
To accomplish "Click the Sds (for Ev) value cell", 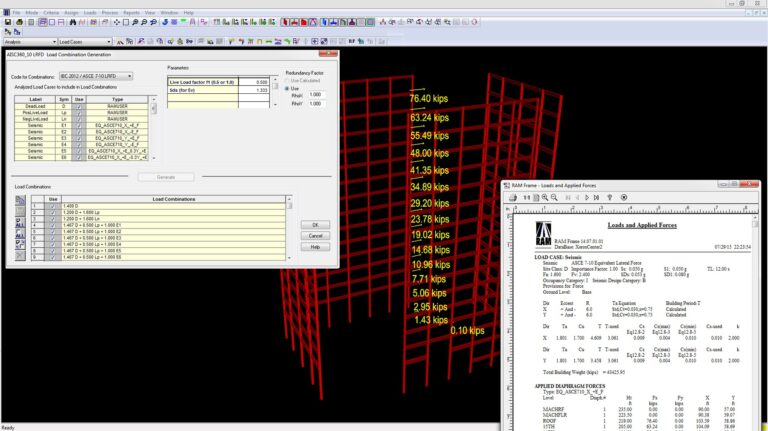I will pos(254,91).
